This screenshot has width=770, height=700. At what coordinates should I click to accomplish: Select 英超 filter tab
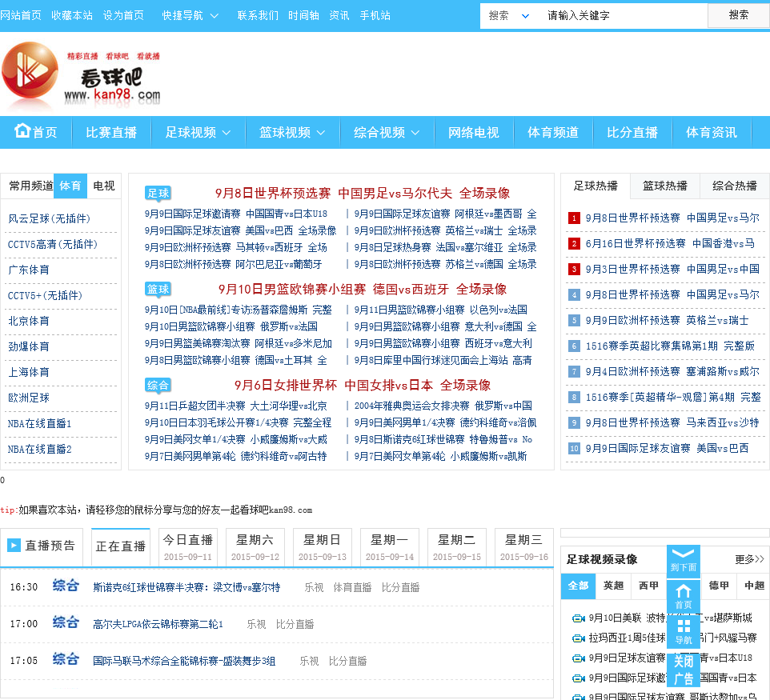point(613,586)
